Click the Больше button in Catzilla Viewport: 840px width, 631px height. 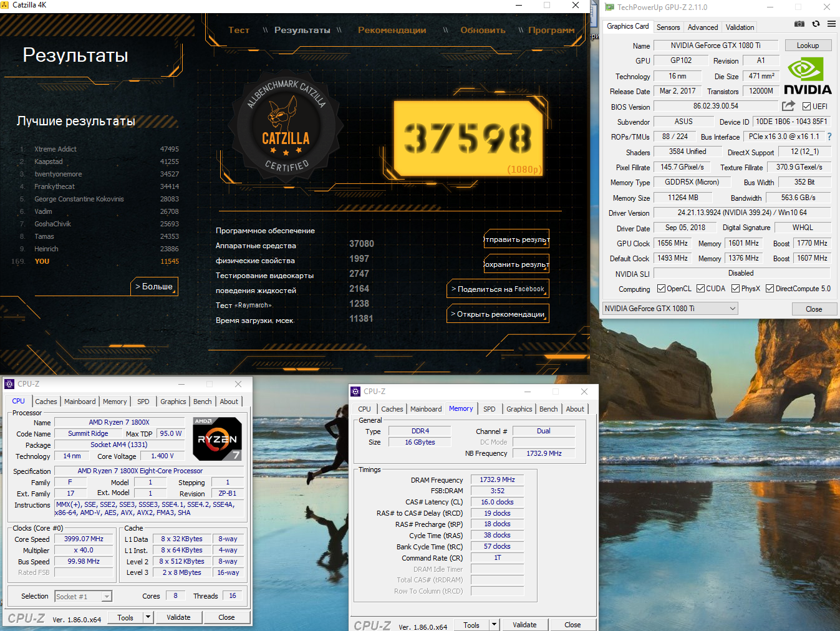click(x=154, y=286)
